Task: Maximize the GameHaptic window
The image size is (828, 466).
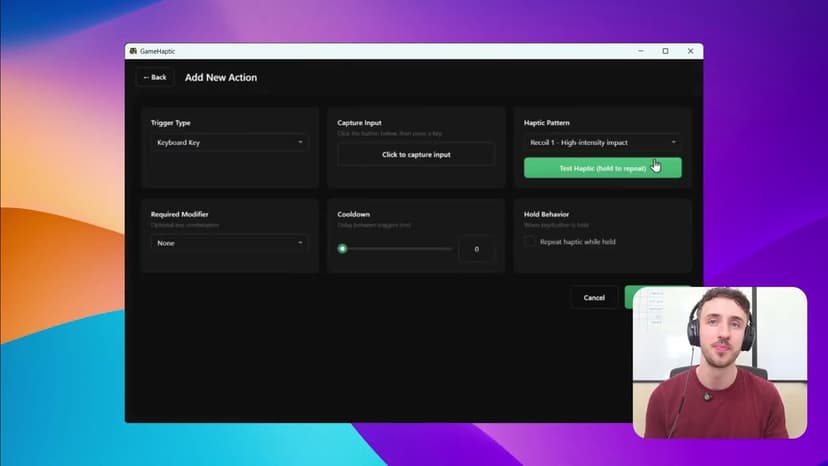Action: [665, 51]
